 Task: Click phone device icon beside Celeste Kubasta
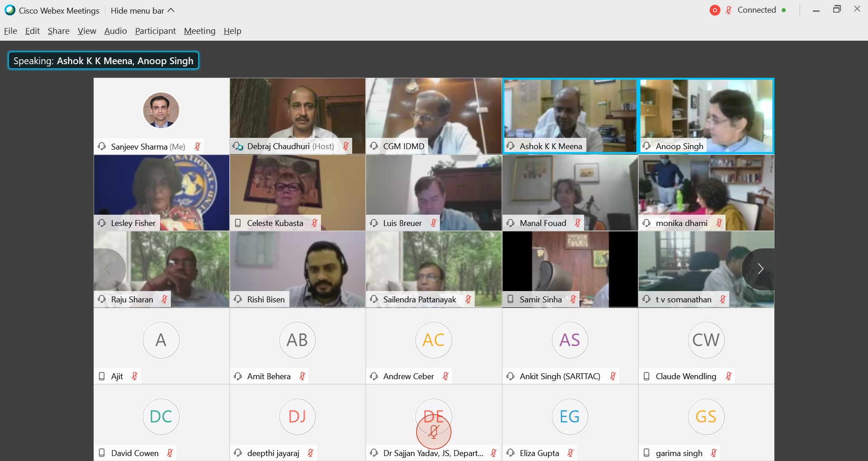click(238, 223)
